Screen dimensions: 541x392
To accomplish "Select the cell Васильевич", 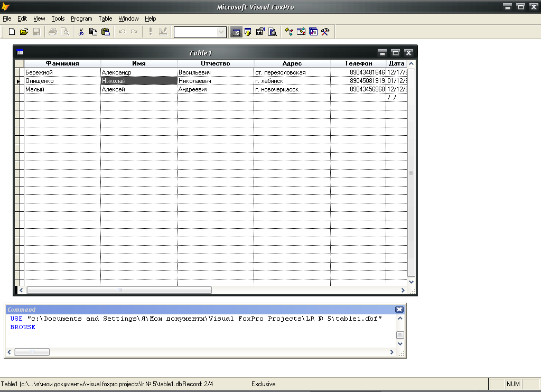I will point(216,72).
